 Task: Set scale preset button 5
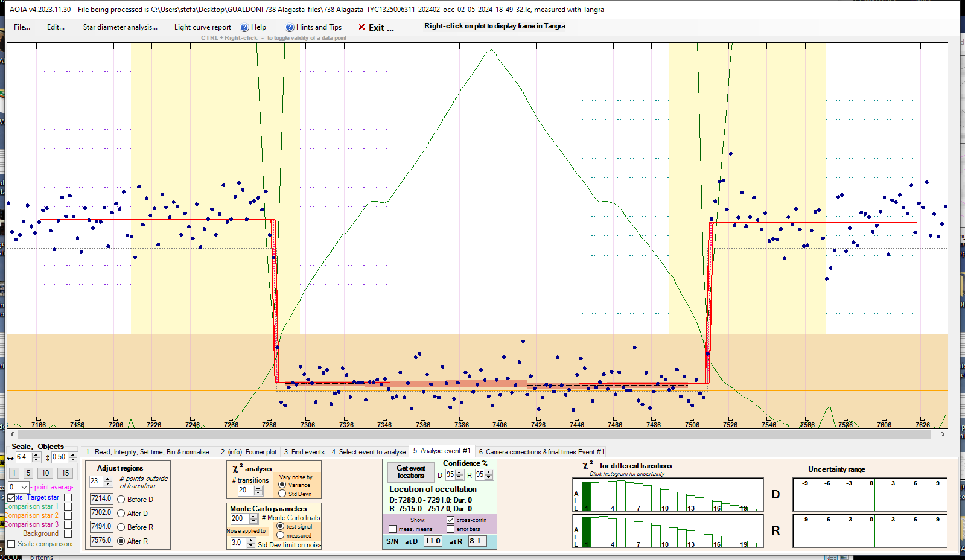(x=28, y=473)
